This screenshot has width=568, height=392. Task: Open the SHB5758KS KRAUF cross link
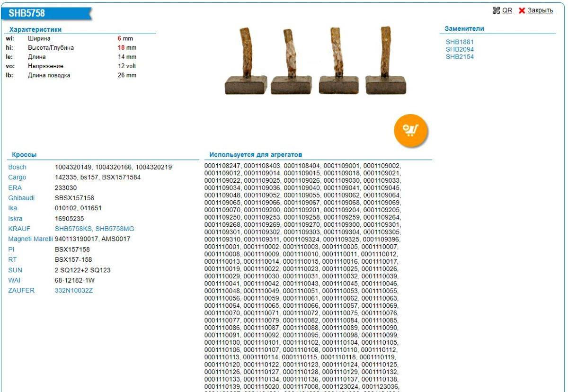tap(73, 229)
